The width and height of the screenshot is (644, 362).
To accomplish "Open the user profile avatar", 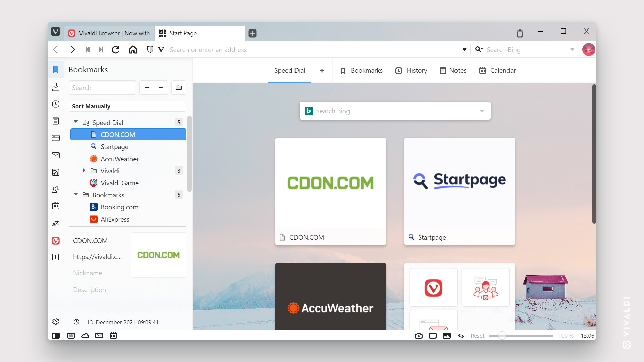I will [x=589, y=50].
